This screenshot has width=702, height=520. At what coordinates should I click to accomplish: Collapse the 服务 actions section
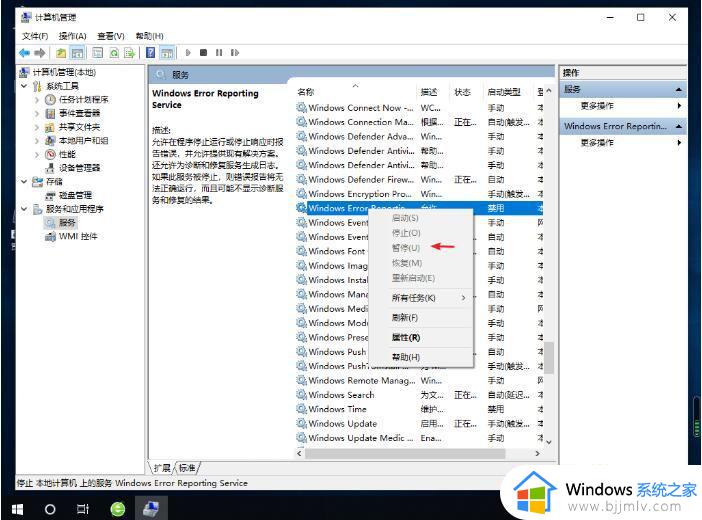[x=679, y=90]
